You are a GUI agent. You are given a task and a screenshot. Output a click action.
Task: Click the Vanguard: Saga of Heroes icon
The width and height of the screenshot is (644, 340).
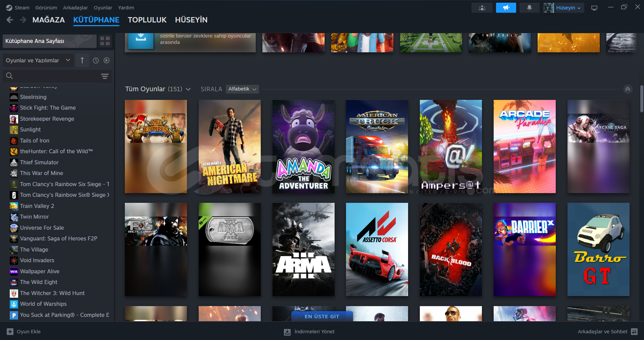coord(14,238)
